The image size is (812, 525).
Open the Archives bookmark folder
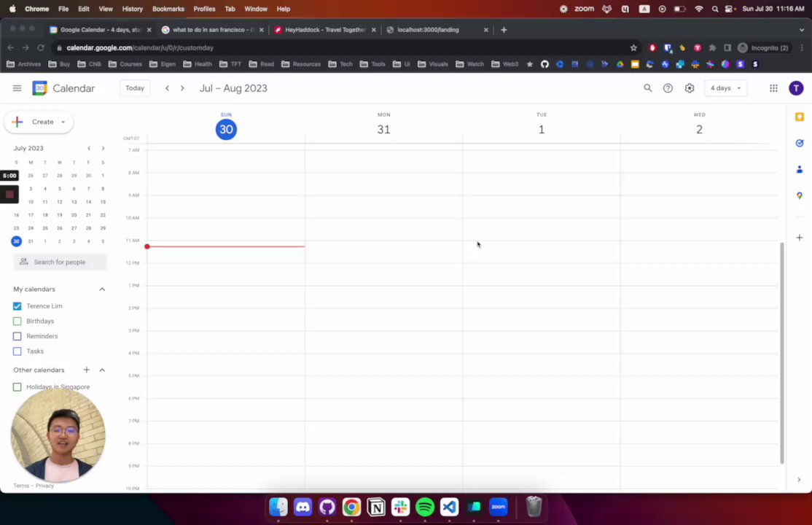(x=23, y=64)
